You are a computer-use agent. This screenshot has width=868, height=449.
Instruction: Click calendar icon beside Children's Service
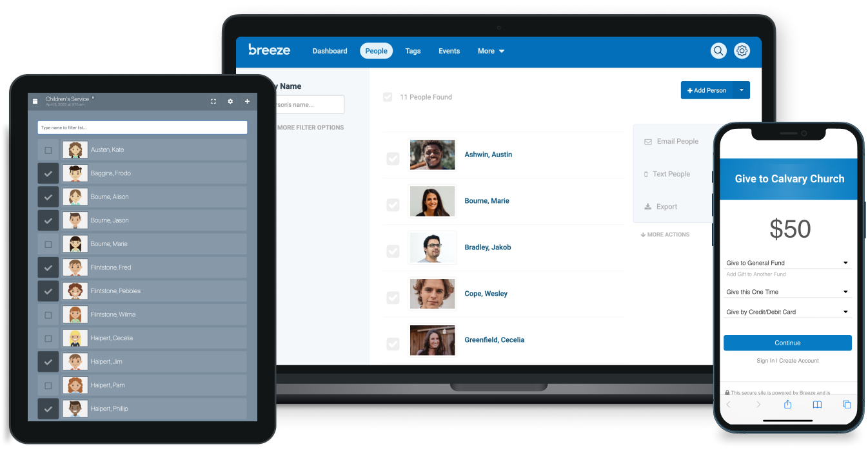tap(35, 101)
